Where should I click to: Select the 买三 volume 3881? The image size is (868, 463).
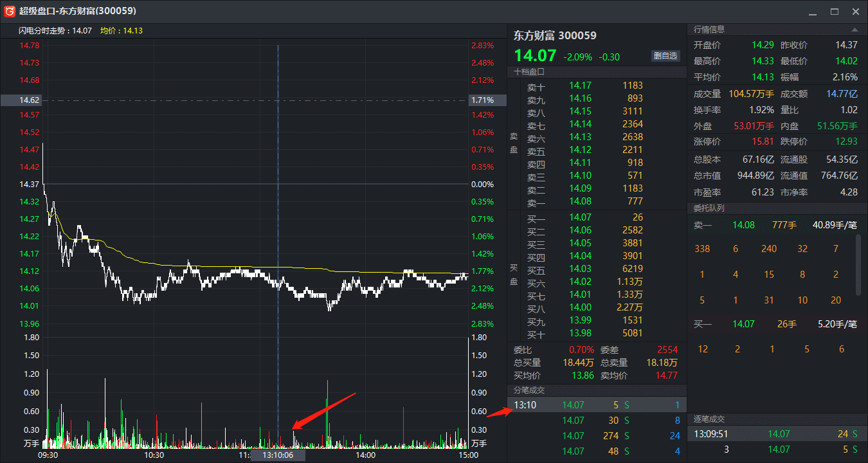point(633,243)
